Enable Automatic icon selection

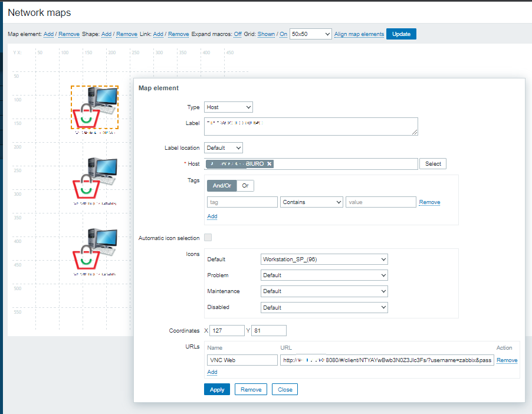[x=208, y=236]
